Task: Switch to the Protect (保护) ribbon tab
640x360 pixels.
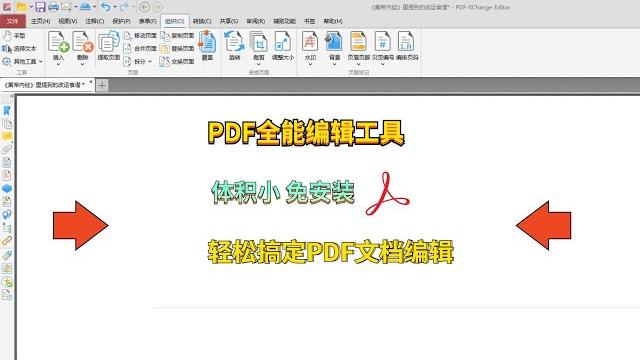Action: [x=121, y=21]
